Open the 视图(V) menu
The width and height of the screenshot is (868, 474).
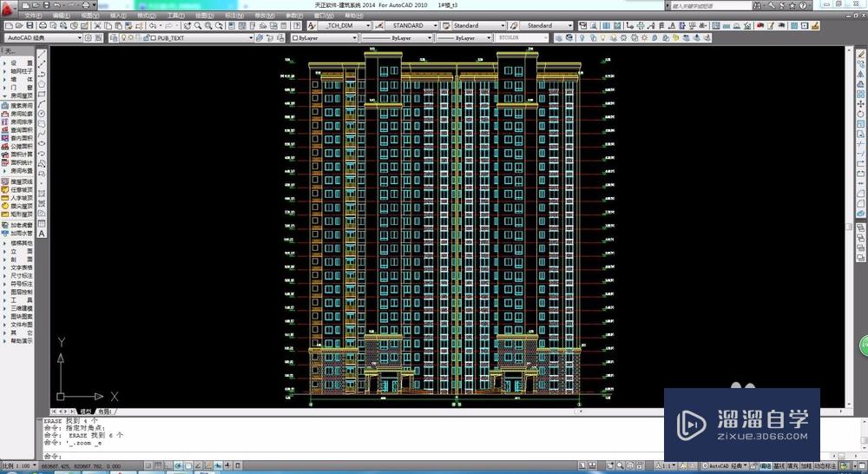pos(90,16)
